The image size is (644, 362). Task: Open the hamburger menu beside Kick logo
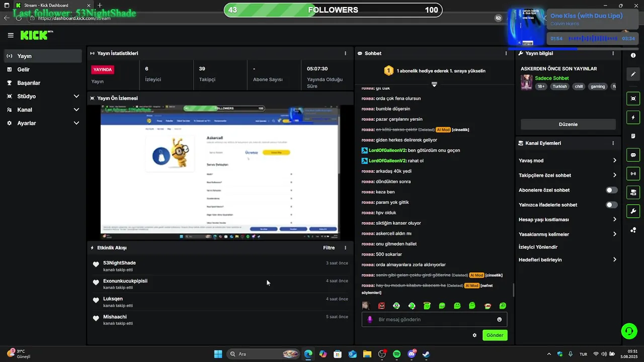pos(11,35)
